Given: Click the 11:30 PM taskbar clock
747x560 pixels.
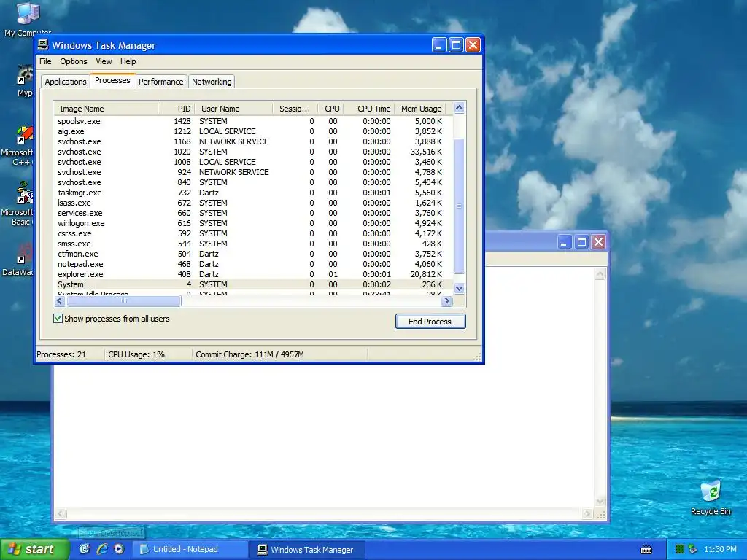Looking at the screenshot, I should tap(720, 550).
